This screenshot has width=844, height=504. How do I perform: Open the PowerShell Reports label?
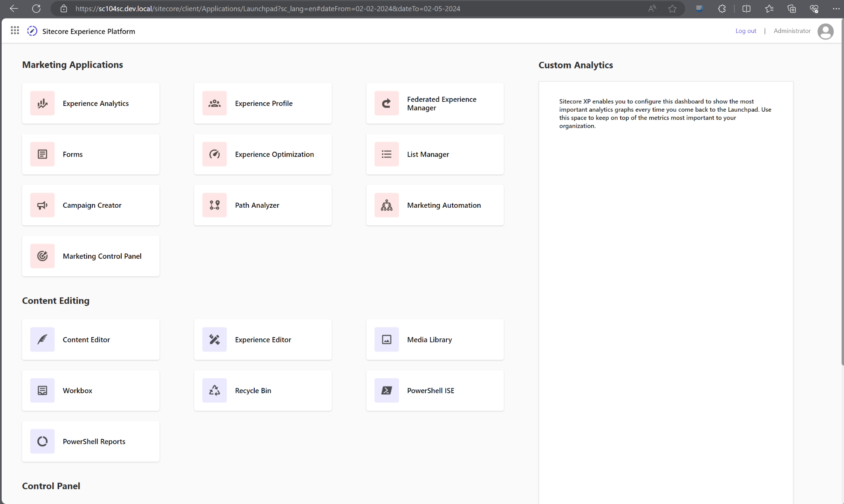[x=94, y=441]
